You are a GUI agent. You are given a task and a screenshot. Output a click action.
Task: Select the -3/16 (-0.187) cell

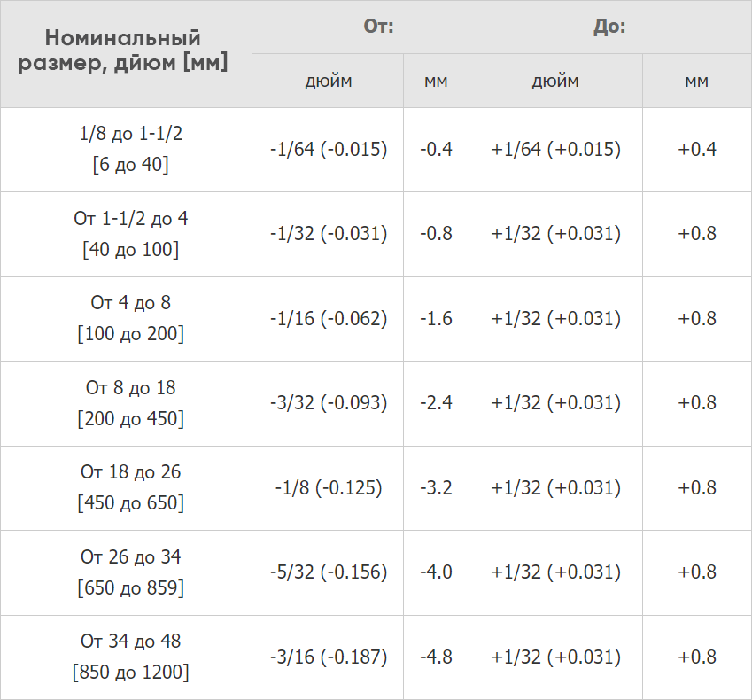click(x=329, y=657)
